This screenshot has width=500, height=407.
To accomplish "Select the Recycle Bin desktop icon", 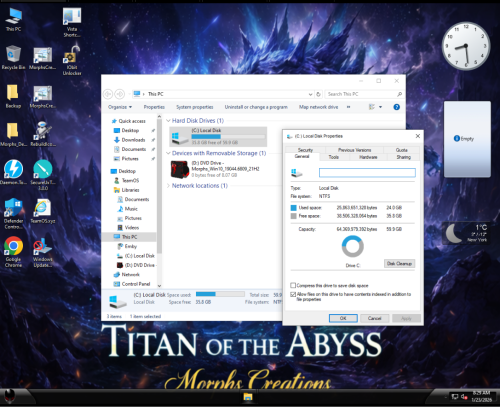I will coord(13,57).
